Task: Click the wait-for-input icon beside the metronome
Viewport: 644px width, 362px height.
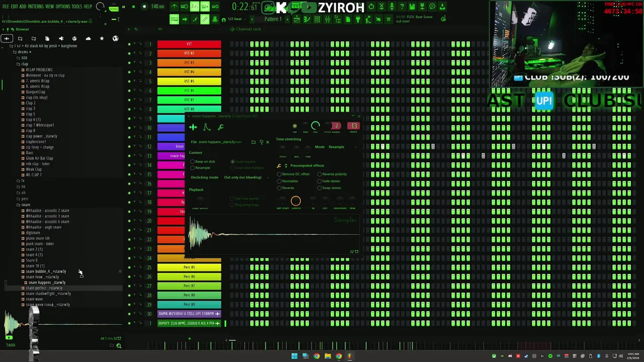Action: 184,7
